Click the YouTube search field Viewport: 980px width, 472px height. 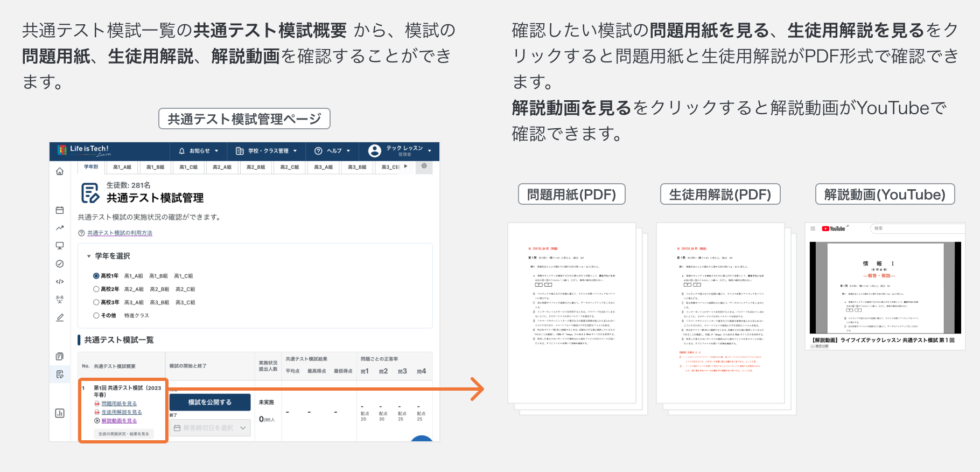(x=918, y=228)
